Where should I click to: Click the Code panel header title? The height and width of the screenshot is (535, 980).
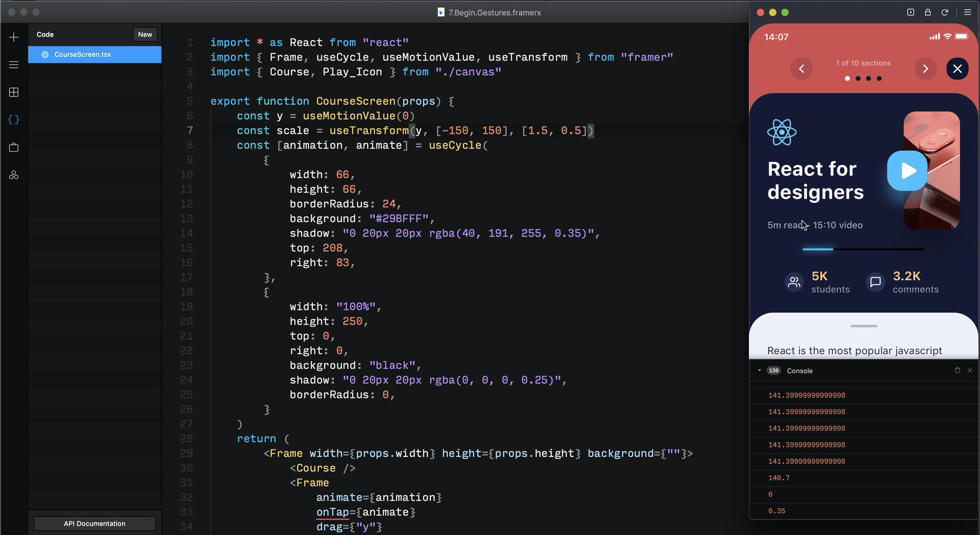pos(45,35)
